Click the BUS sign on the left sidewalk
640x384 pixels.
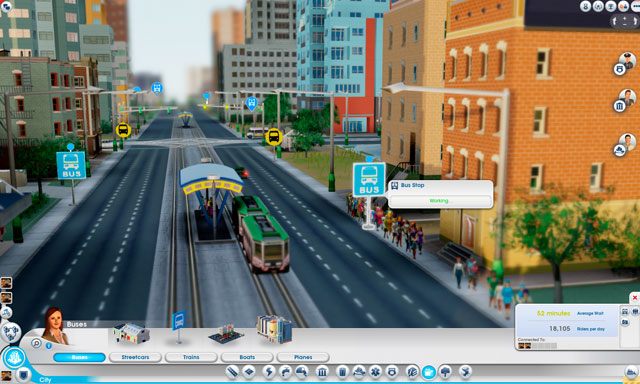71,165
